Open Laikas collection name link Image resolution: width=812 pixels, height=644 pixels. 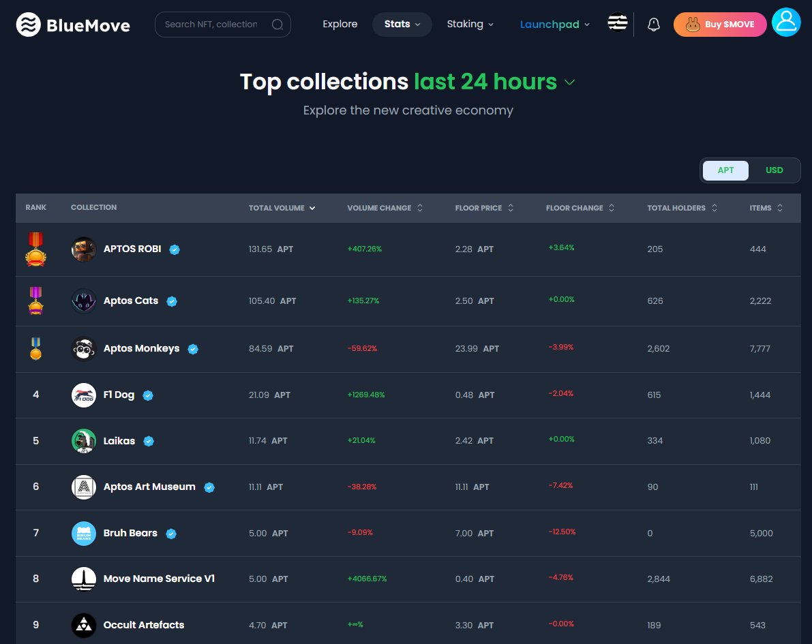tap(119, 441)
